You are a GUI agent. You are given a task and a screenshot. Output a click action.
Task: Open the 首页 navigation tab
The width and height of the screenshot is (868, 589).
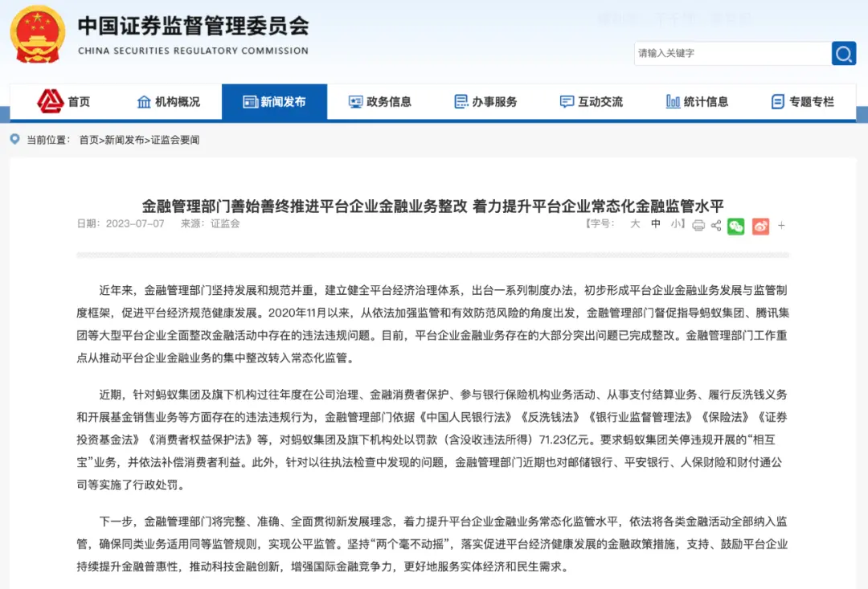[x=63, y=102]
